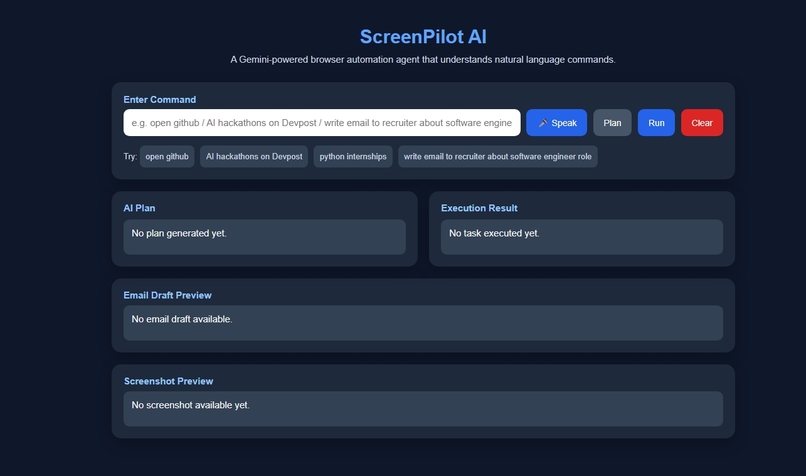Click the 'AI Plan' heading
806x476 pixels.
point(139,208)
